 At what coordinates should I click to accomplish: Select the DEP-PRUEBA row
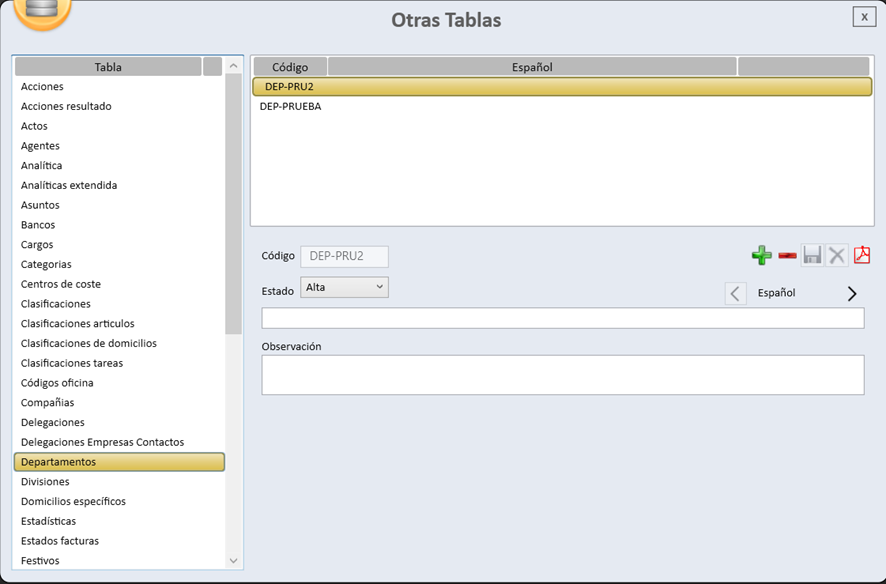pos(291,107)
